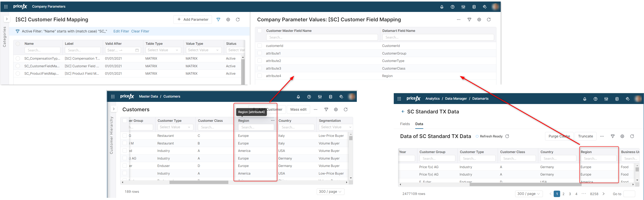Open the app grid launcher in Datamarts header
This screenshot has width=644, height=200.
[399, 99]
